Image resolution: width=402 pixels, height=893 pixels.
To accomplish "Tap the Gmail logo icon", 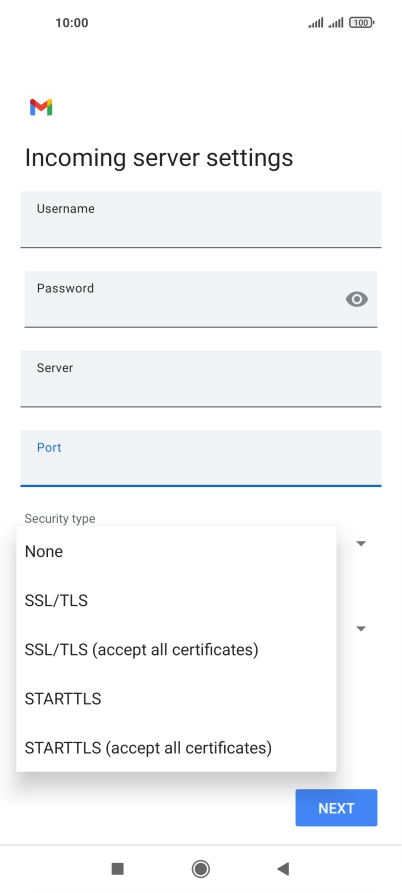I will point(41,107).
